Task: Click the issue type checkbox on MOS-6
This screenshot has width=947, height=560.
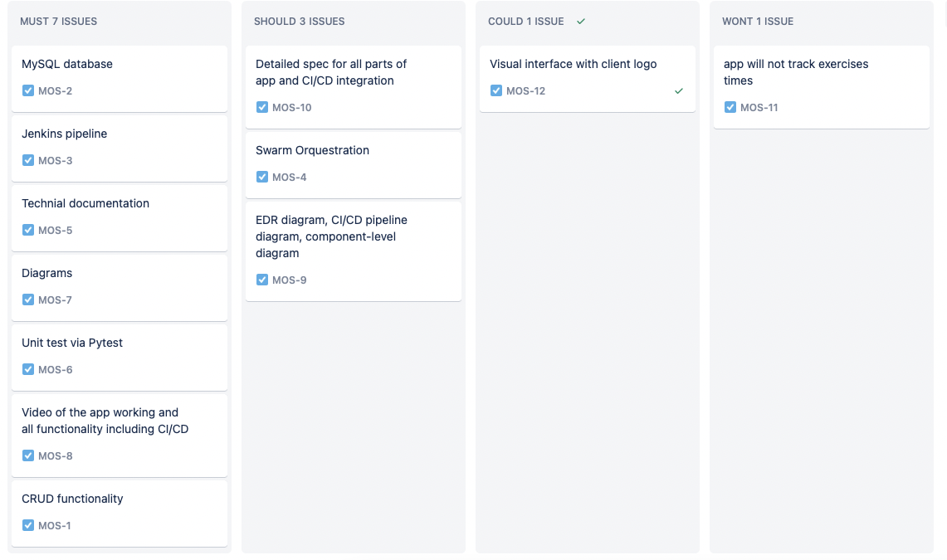Action: [28, 369]
